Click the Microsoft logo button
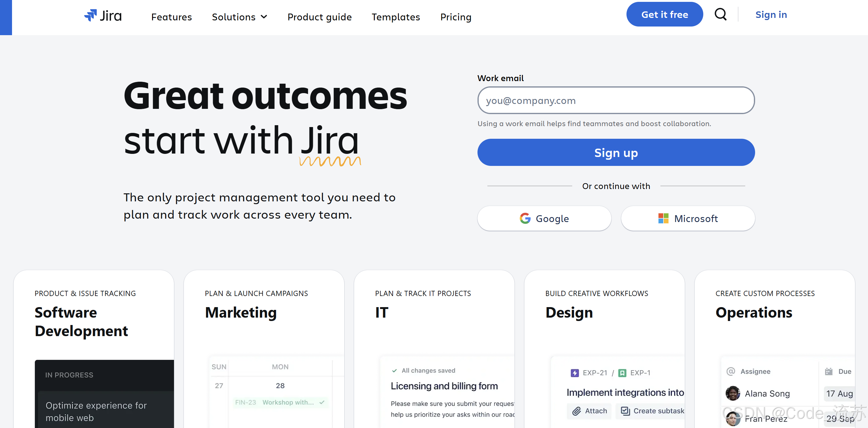The height and width of the screenshot is (428, 868). click(687, 219)
